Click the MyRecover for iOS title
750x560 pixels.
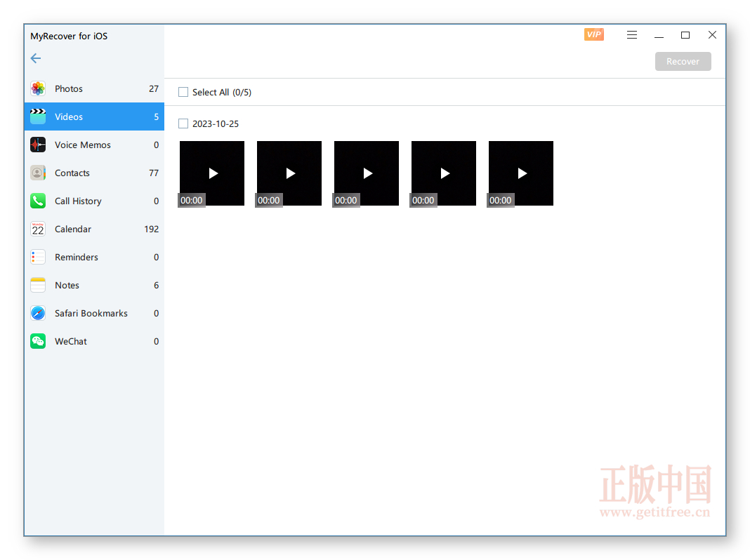pyautogui.click(x=69, y=36)
